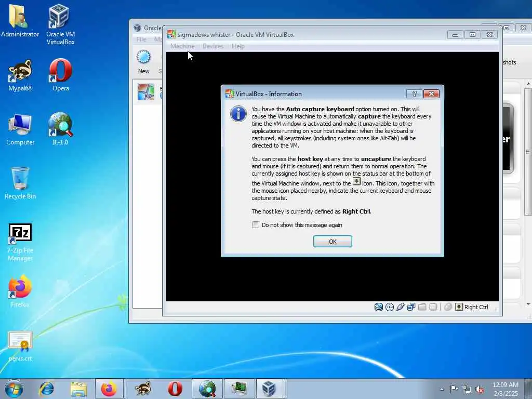
Task: Click the globe magnifier taskbar icon
Action: click(x=207, y=389)
